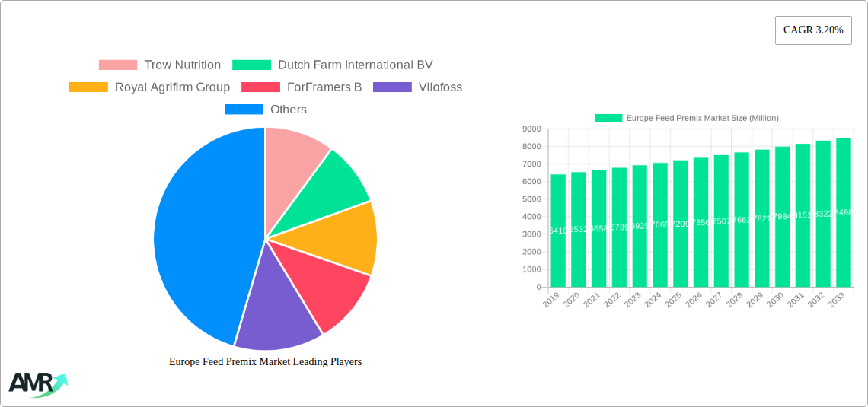Toggle Others legend entry
868x407 pixels.
pos(266,110)
